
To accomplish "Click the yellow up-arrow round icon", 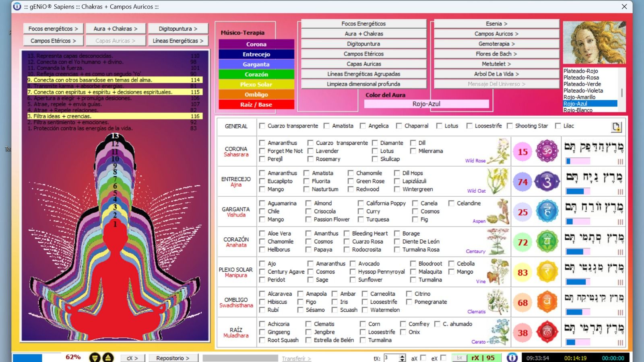I will [108, 358].
